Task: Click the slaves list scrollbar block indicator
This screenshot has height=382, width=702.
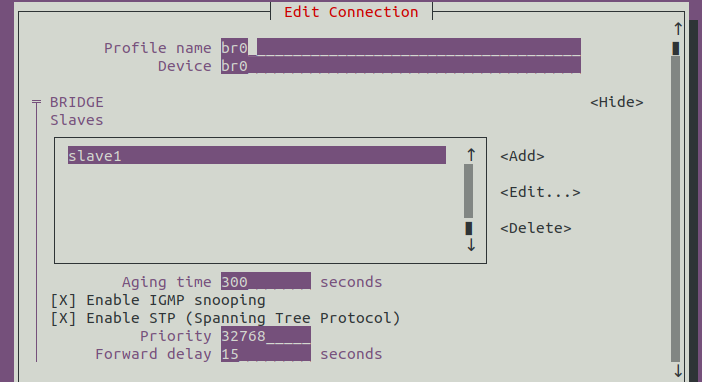Action: click(469, 228)
